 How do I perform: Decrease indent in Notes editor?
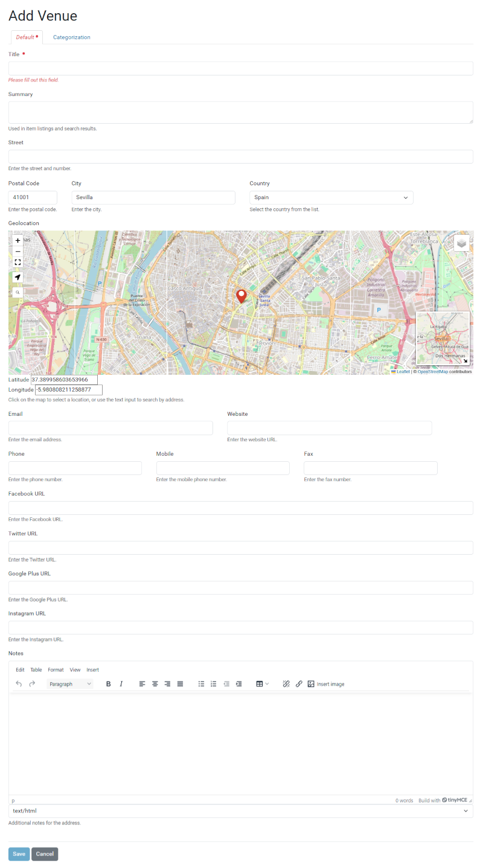click(x=226, y=684)
